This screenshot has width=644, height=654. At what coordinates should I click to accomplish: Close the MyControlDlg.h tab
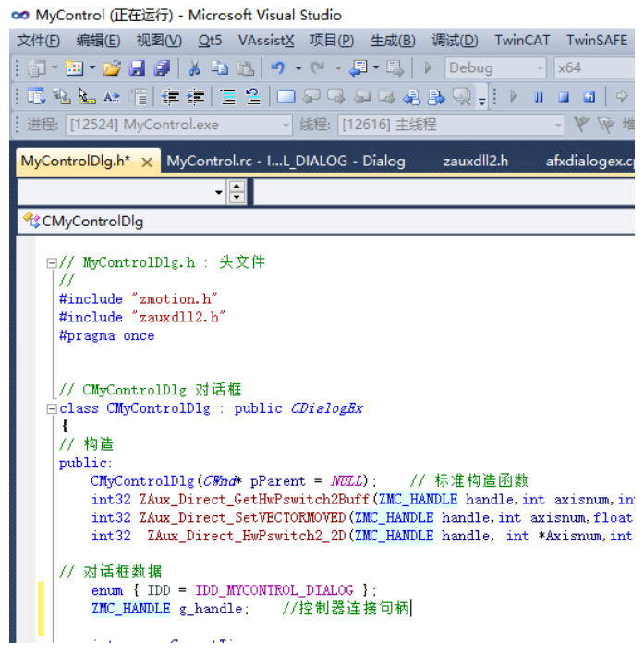147,163
